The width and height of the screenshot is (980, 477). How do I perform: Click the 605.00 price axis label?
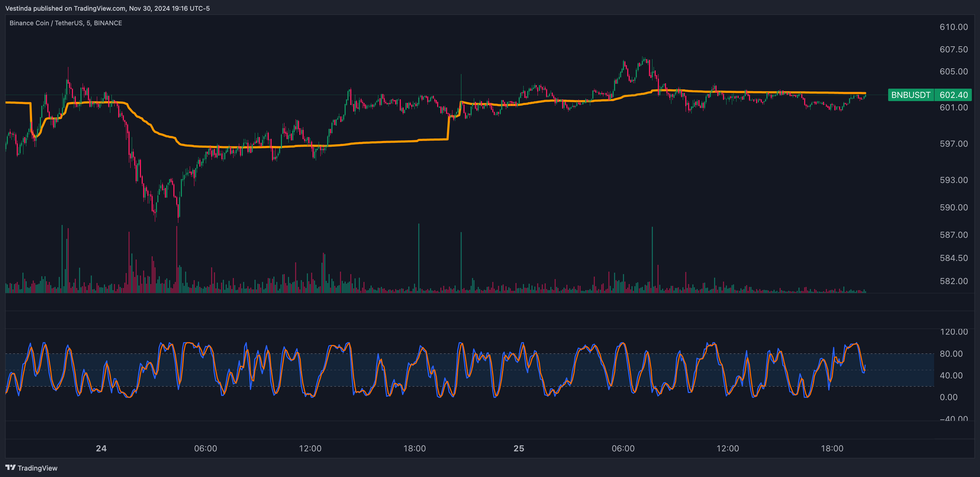pyautogui.click(x=953, y=72)
